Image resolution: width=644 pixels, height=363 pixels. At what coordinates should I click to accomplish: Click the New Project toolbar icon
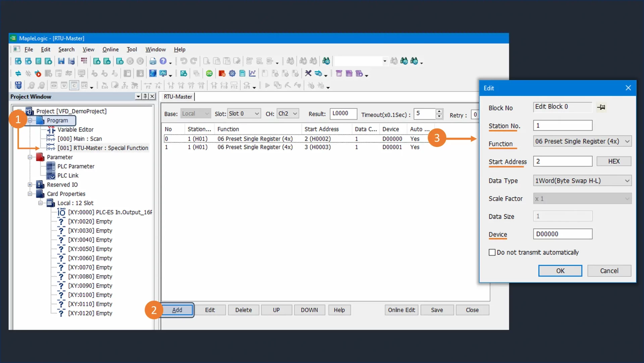click(18, 61)
